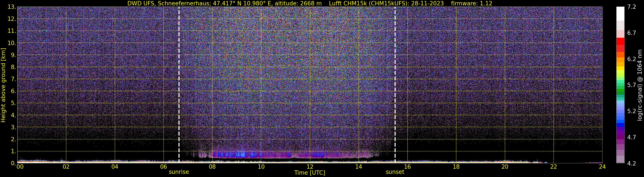Click the blue cloud layer near 09 UTC
644x177 pixels.
(x=240, y=154)
